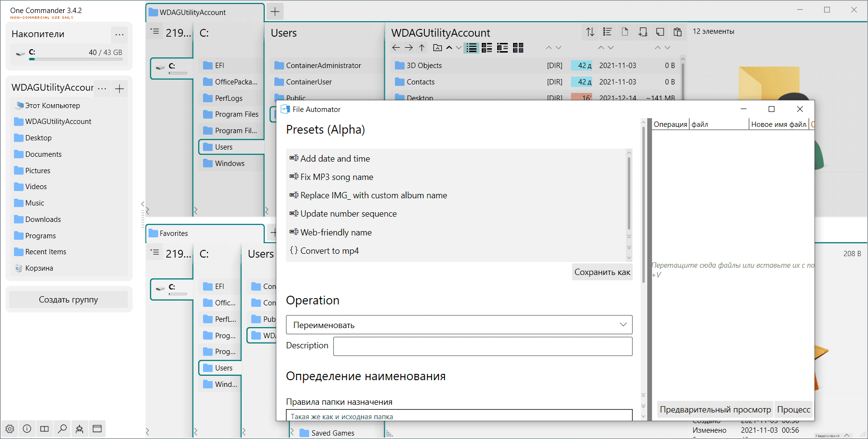
Task: Open Contacts folder row
Action: point(535,82)
